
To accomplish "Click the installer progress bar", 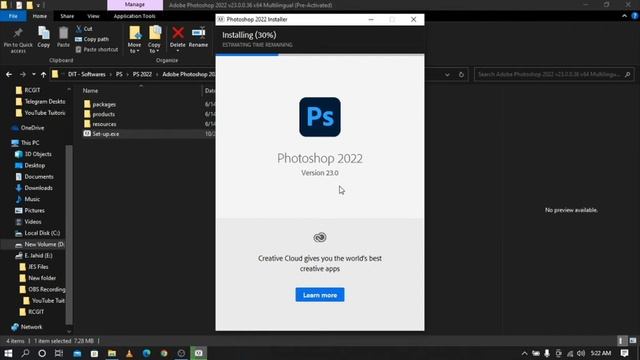I will tap(320, 54).
